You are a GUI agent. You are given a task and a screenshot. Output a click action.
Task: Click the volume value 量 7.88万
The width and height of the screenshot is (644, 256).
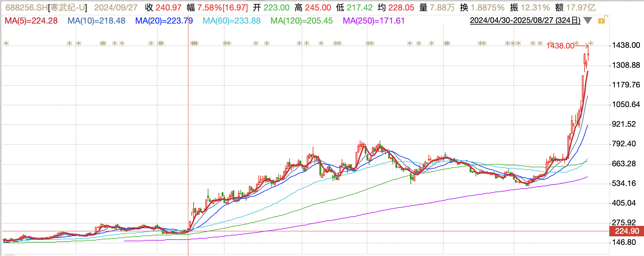point(437,8)
